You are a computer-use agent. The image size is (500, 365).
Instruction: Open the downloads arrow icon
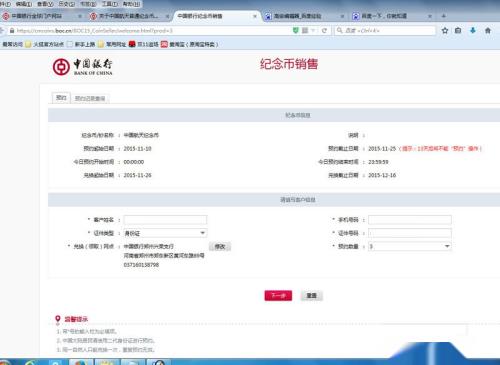pyautogui.click(x=473, y=31)
